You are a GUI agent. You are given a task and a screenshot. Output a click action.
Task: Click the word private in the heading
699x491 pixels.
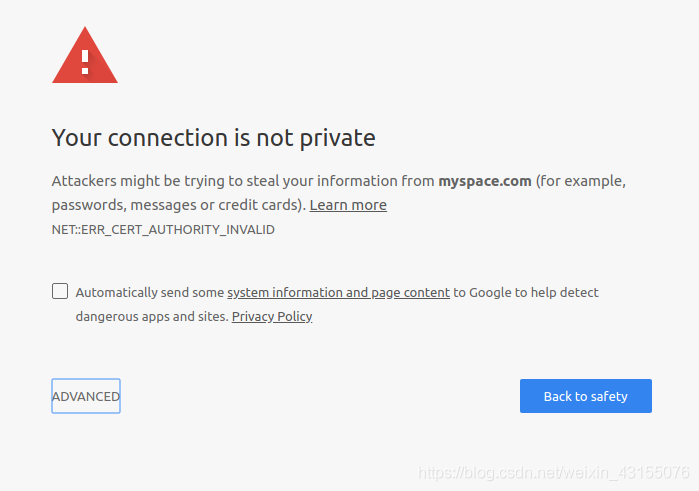tap(337, 137)
